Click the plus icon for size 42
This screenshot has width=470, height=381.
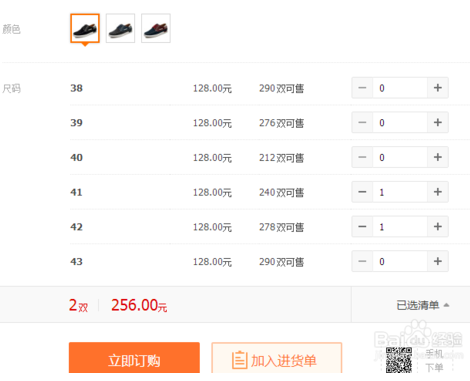tap(438, 227)
